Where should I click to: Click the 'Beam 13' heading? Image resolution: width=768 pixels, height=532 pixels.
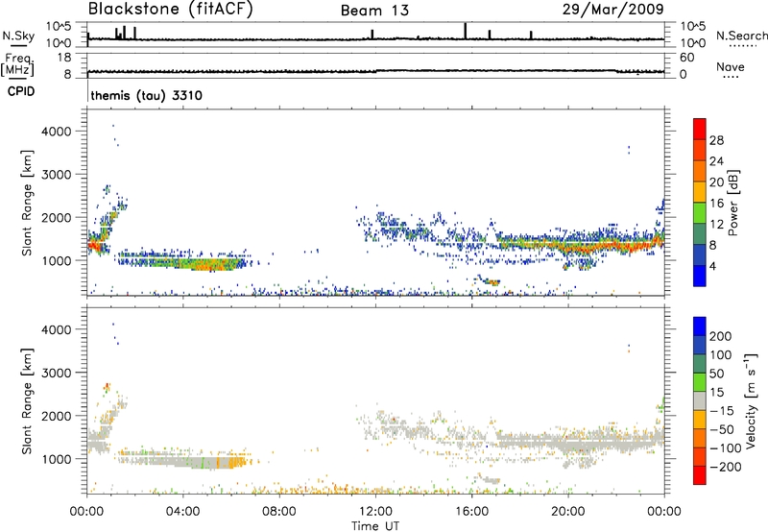click(x=374, y=11)
